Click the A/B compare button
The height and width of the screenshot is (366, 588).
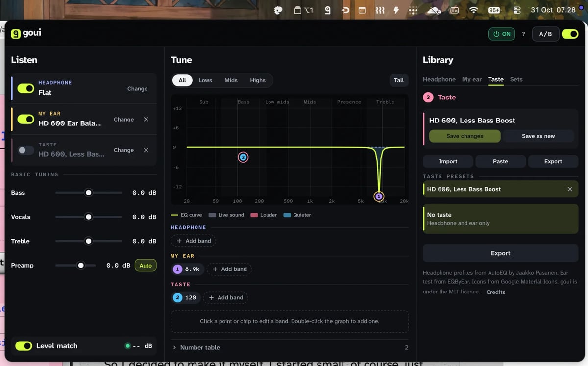(x=545, y=34)
